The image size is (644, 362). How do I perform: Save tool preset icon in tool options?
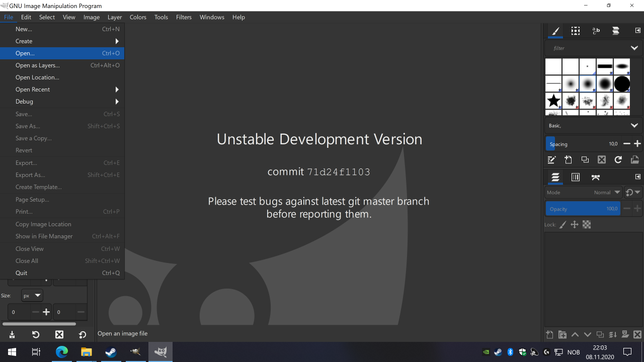pyautogui.click(x=12, y=334)
